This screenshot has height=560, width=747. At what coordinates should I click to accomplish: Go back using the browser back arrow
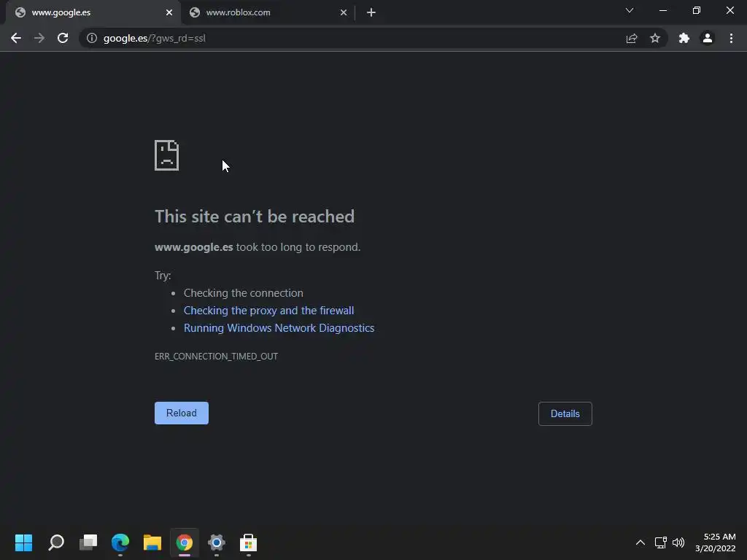(x=16, y=38)
